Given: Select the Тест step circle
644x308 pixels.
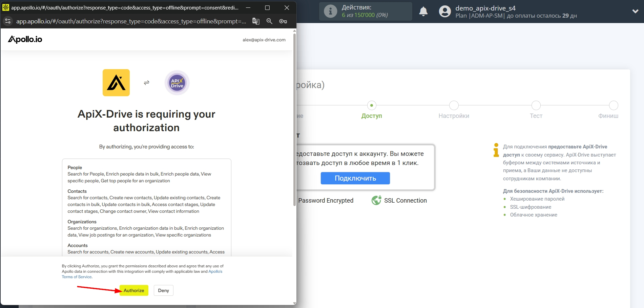Looking at the screenshot, I should [x=536, y=105].
